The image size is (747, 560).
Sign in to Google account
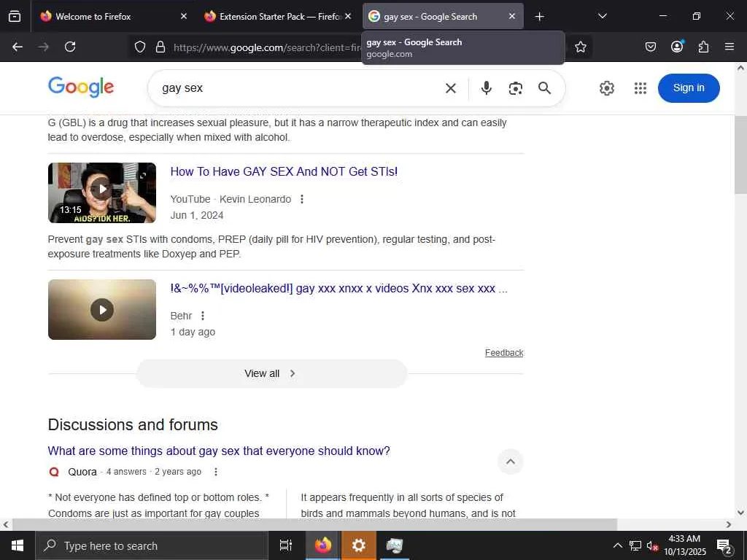[689, 88]
